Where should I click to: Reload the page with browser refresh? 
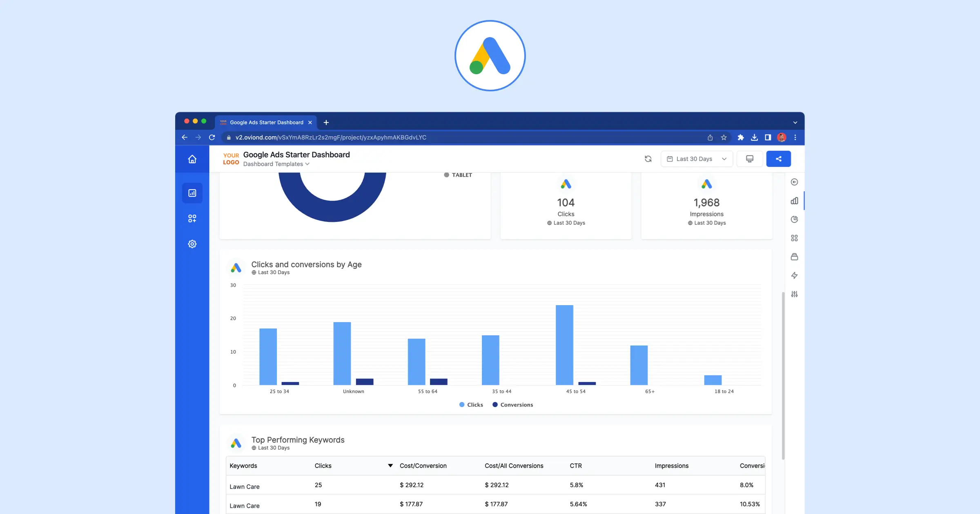point(212,137)
